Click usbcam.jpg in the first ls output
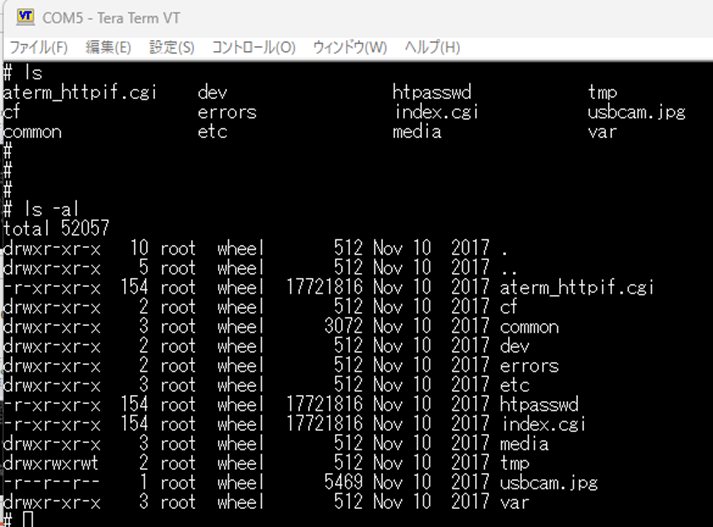713x527 pixels. 636,112
